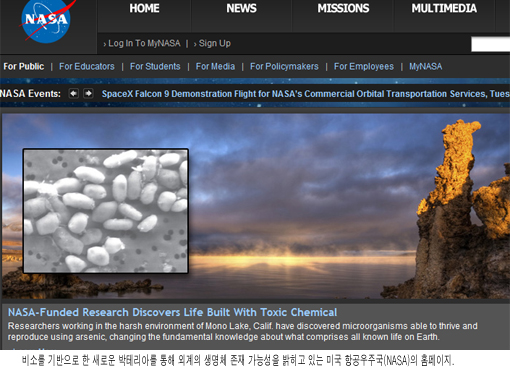Open the HOME menu
510x370 pixels.
pyautogui.click(x=144, y=8)
